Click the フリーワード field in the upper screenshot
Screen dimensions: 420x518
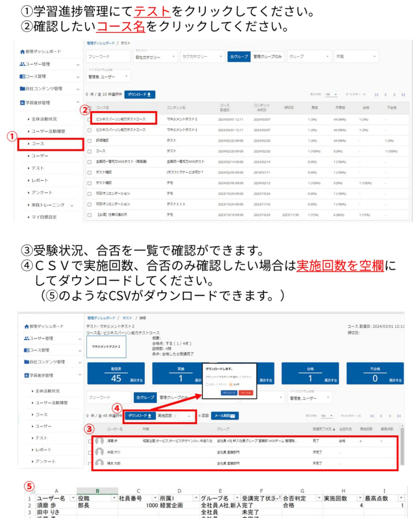(x=108, y=57)
